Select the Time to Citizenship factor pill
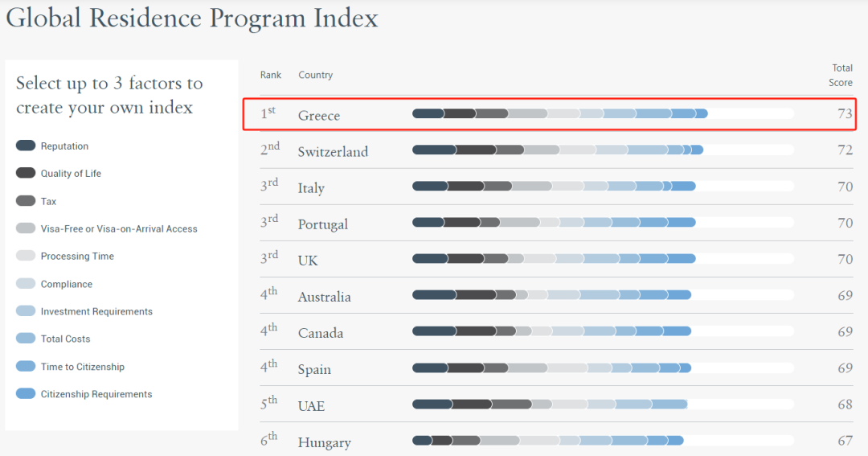 tap(26, 366)
